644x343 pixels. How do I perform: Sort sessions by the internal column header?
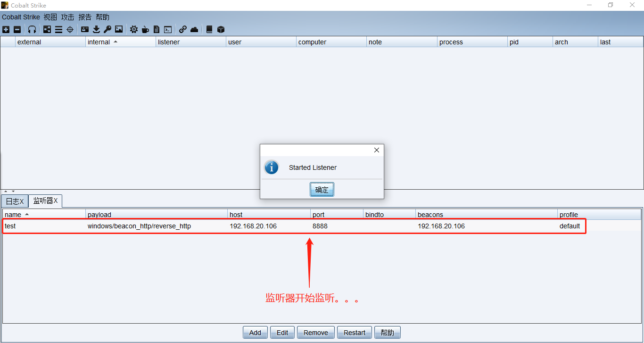(x=121, y=42)
